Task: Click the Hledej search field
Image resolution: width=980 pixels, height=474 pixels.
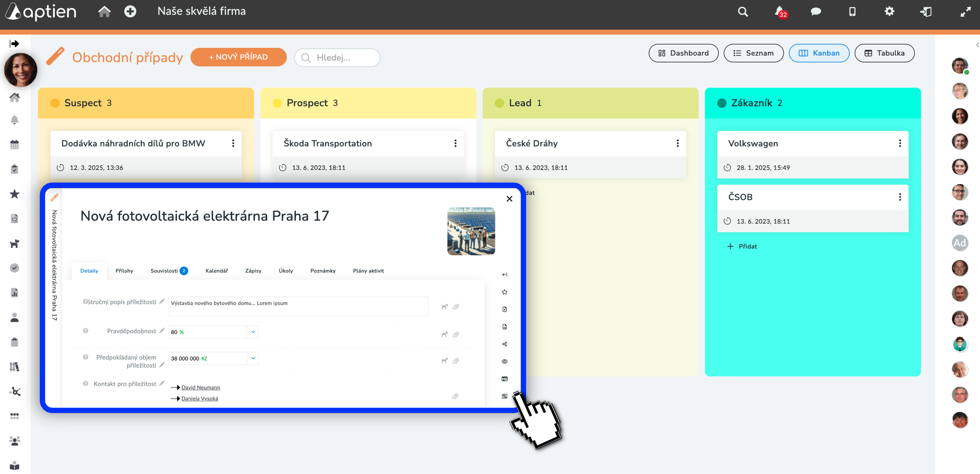Action: 337,58
